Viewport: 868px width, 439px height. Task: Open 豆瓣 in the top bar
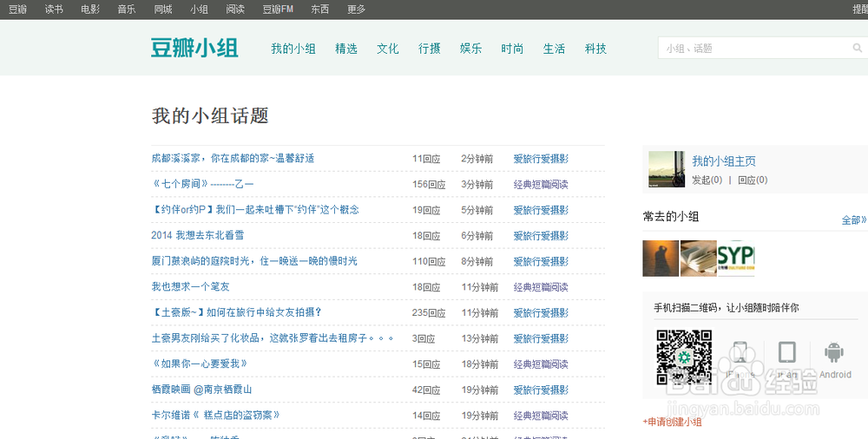point(17,10)
